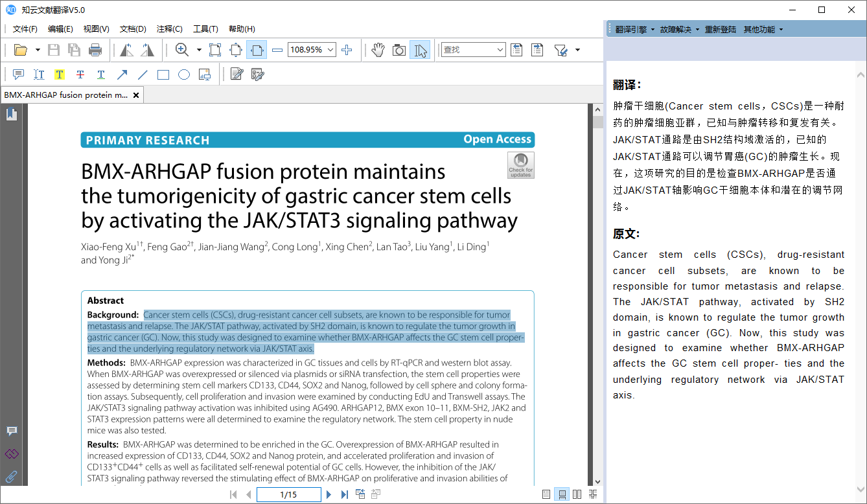This screenshot has height=504, width=867.
Task: Jump to the last page
Action: coord(344,494)
